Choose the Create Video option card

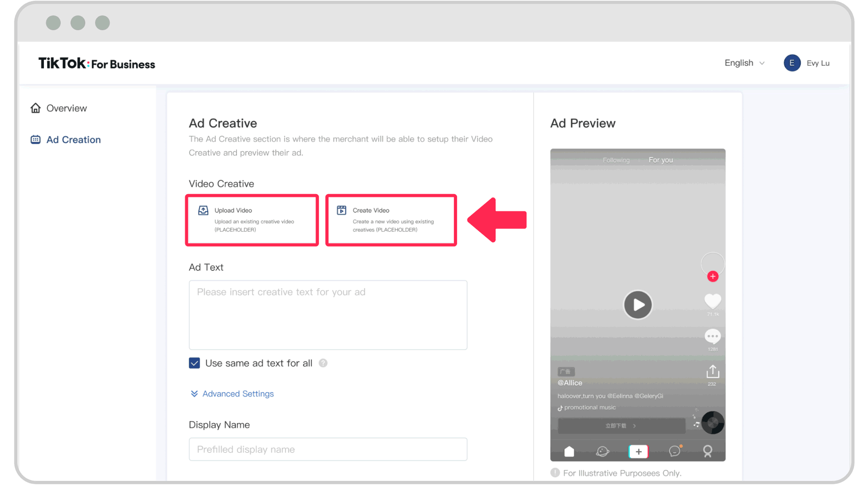391,220
